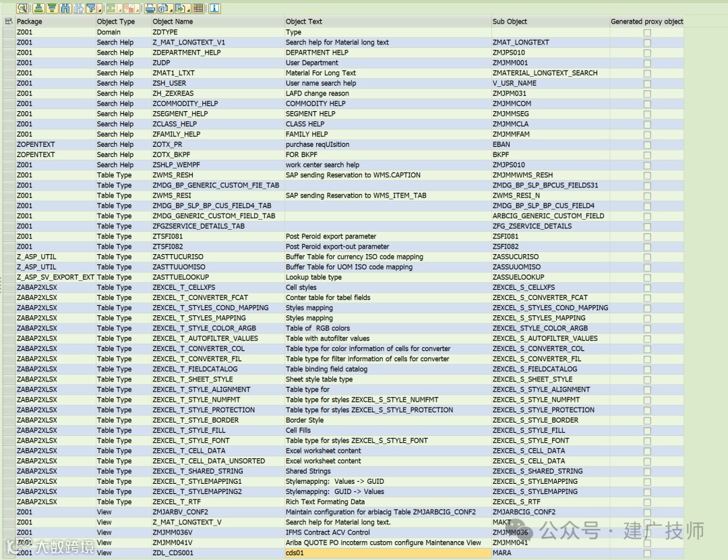
Task: Open the filter icon's dropdown arrow
Action: (x=99, y=9)
